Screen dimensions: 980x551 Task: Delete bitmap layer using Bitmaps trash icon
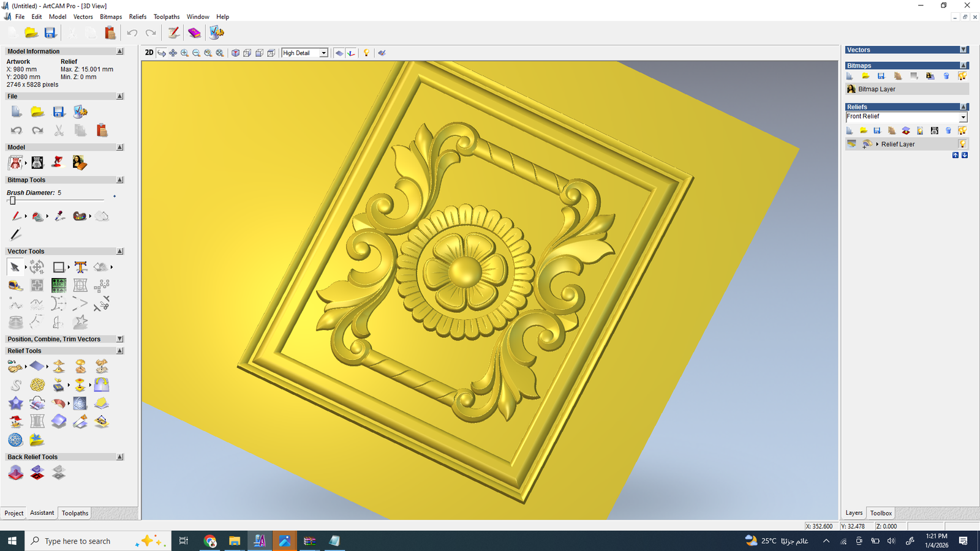(x=946, y=76)
